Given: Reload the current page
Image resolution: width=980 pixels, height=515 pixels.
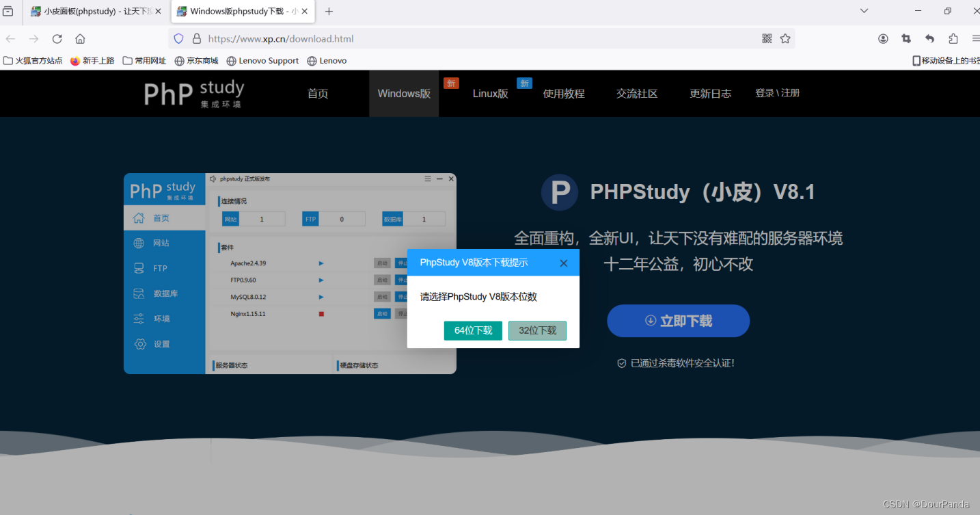Looking at the screenshot, I should [57, 39].
